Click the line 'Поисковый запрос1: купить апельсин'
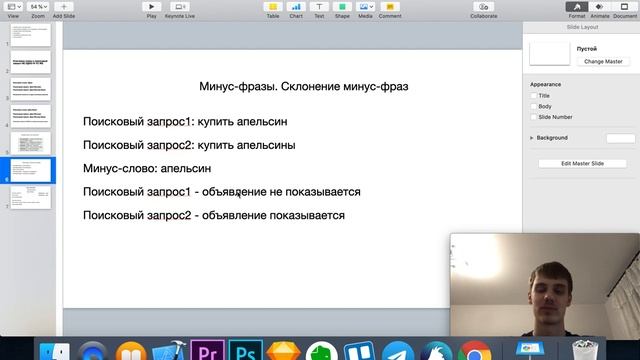 (x=185, y=122)
